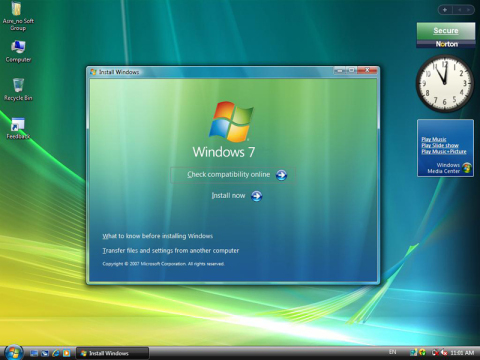Screen dimensions: 480x360
Task: Click the 11:01 AM taskbar clock
Action: 462,353
